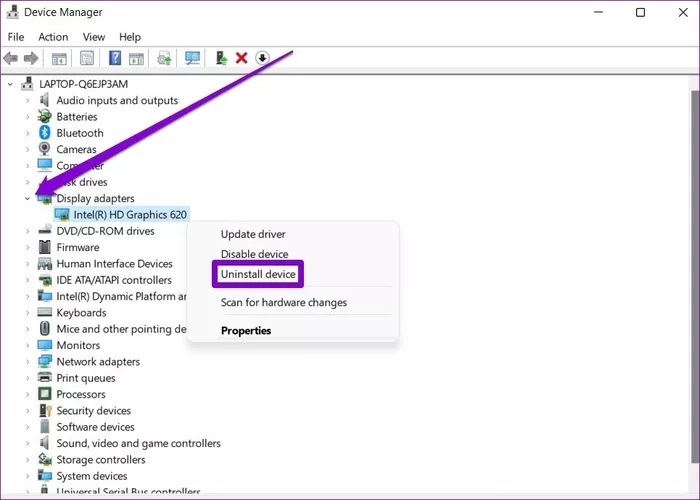
Task: Open the Help menu
Action: tap(130, 37)
